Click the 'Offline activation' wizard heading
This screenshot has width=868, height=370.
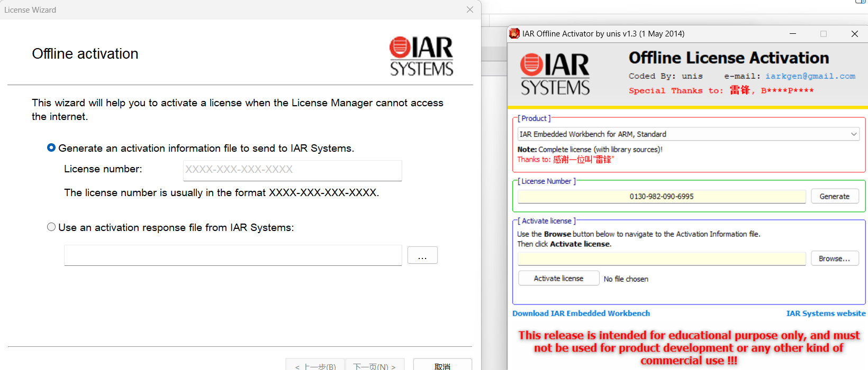(x=85, y=54)
